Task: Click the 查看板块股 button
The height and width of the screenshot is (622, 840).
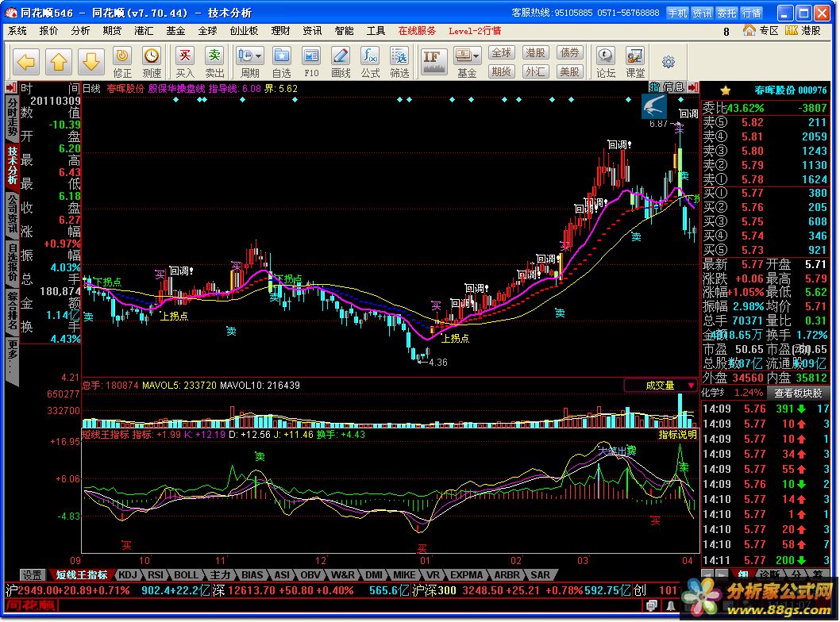Action: point(798,393)
